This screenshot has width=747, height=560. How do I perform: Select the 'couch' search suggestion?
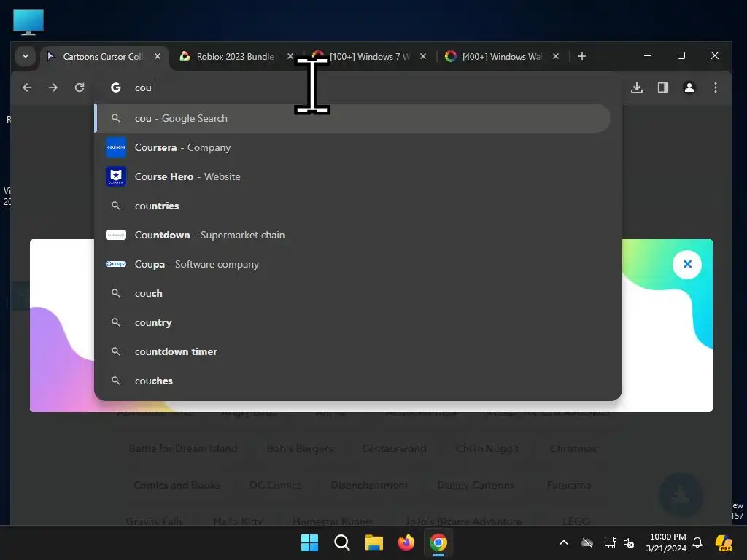click(x=352, y=293)
